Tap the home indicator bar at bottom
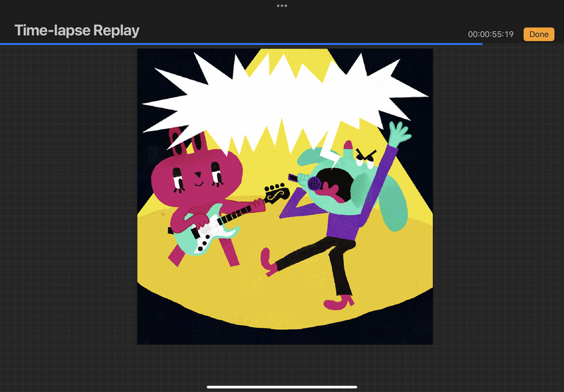The image size is (564, 392). [282, 386]
